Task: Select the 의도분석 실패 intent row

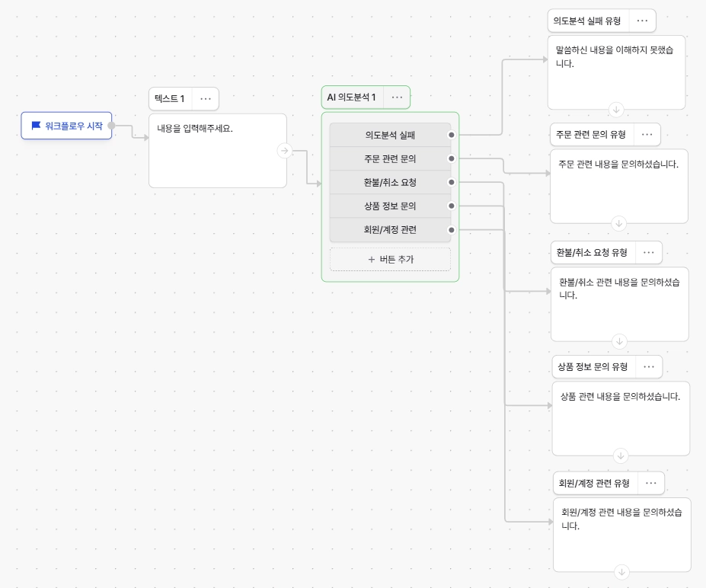Action: coord(390,135)
